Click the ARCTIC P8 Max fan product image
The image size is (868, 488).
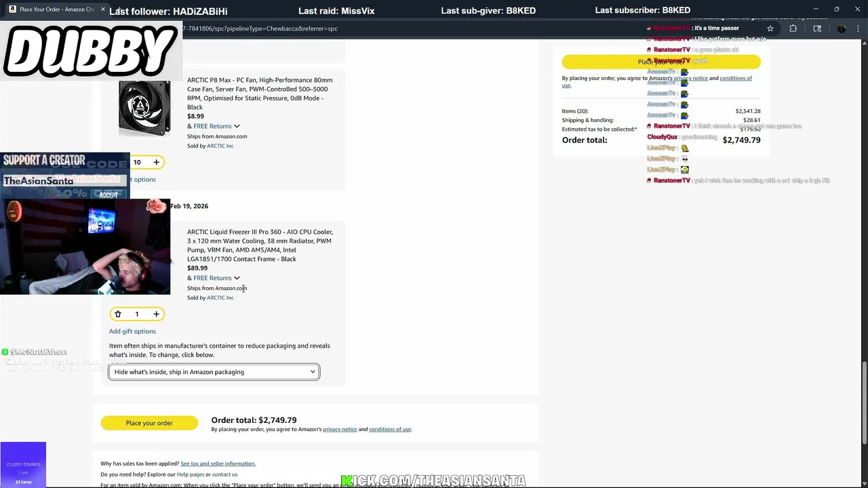coord(144,107)
